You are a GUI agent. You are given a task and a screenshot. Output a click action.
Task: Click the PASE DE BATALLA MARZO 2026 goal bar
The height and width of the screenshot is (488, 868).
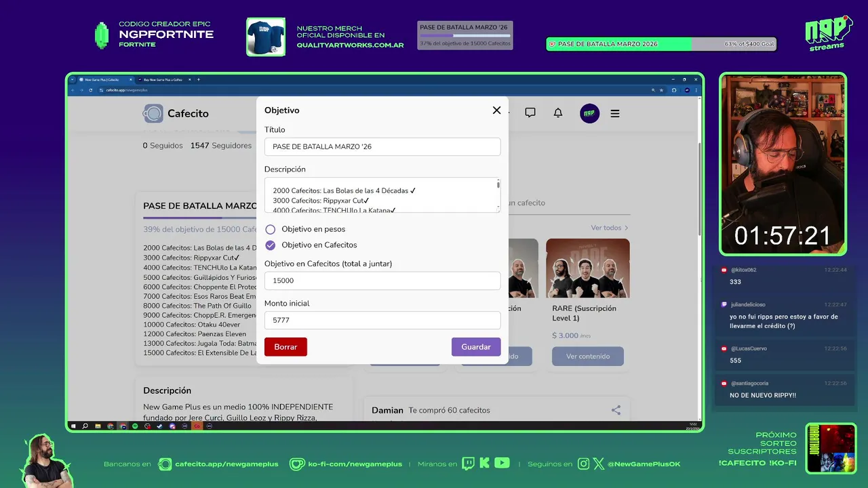(661, 44)
